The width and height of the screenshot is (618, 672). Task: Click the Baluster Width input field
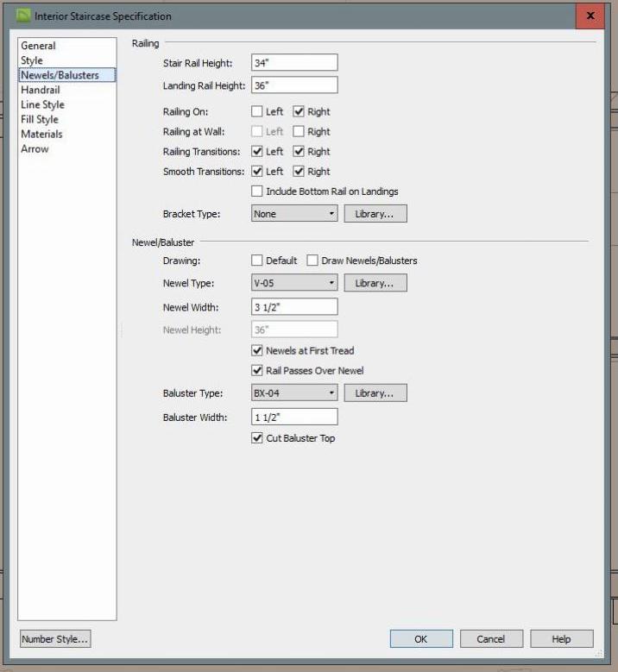point(294,418)
